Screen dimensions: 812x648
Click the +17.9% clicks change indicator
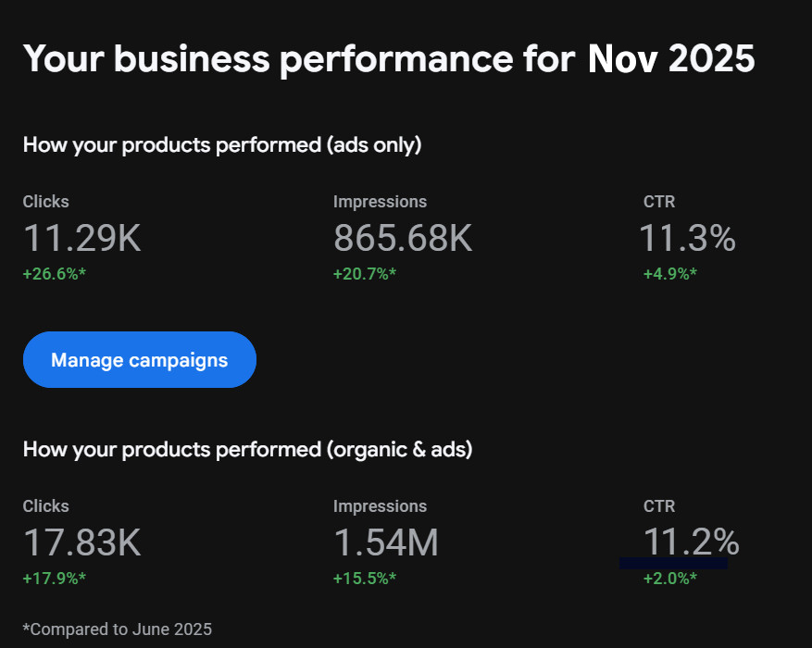click(x=53, y=578)
